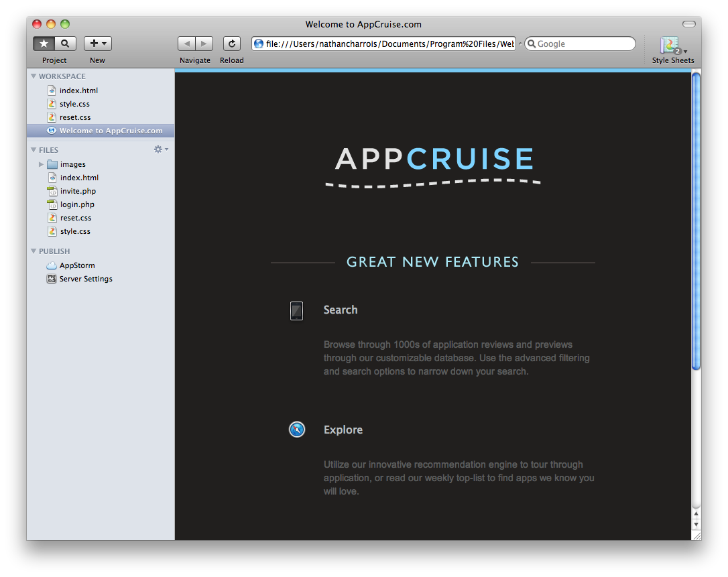Switch to the search magnifier view
The image size is (728, 577).
pyautogui.click(x=66, y=44)
